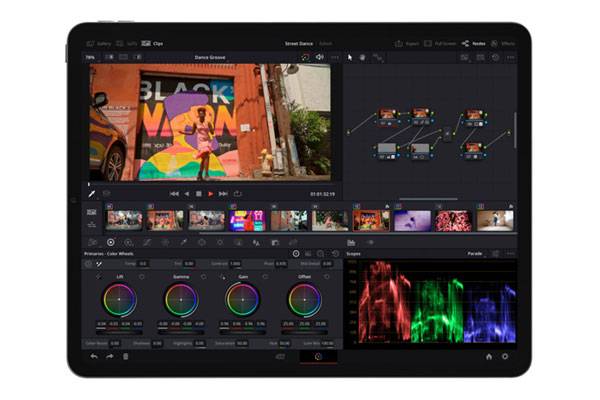Image resolution: width=600 pixels, height=400 pixels.
Task: Jump to the first frame
Action: (174, 193)
